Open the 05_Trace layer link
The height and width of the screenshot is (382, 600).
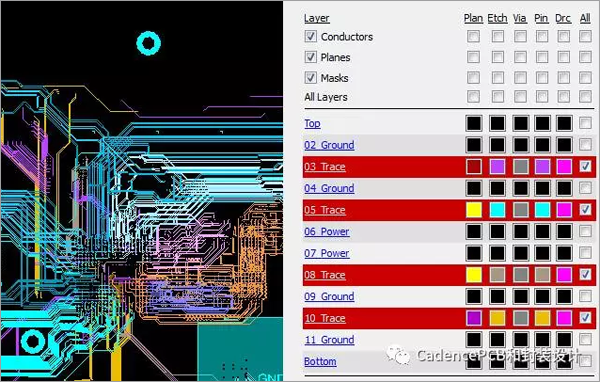point(325,210)
